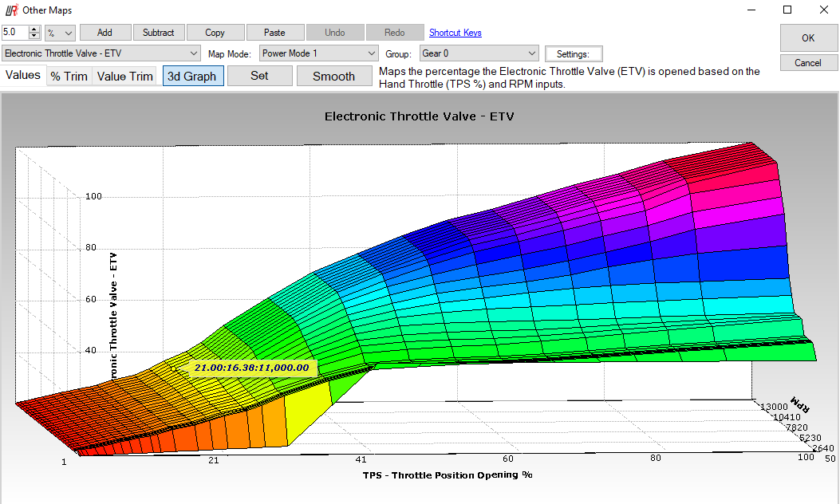Image resolution: width=840 pixels, height=504 pixels.
Task: Click the Add button
Action: click(x=105, y=33)
